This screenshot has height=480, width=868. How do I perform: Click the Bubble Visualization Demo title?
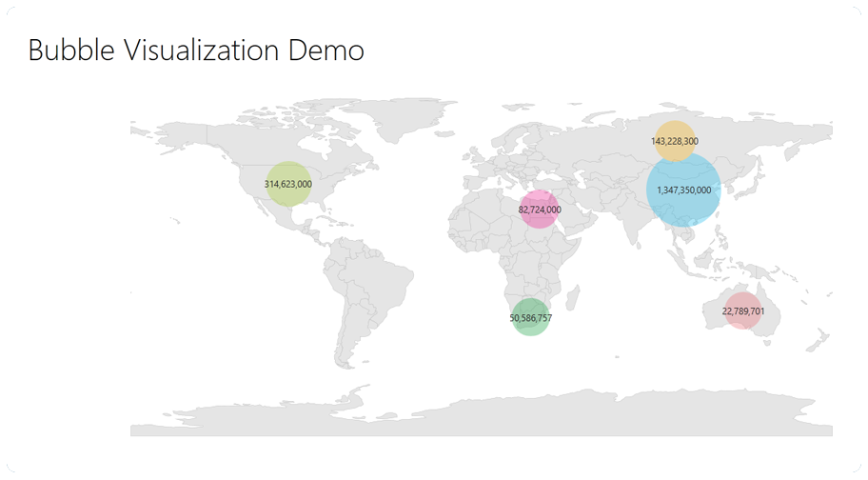(x=196, y=50)
